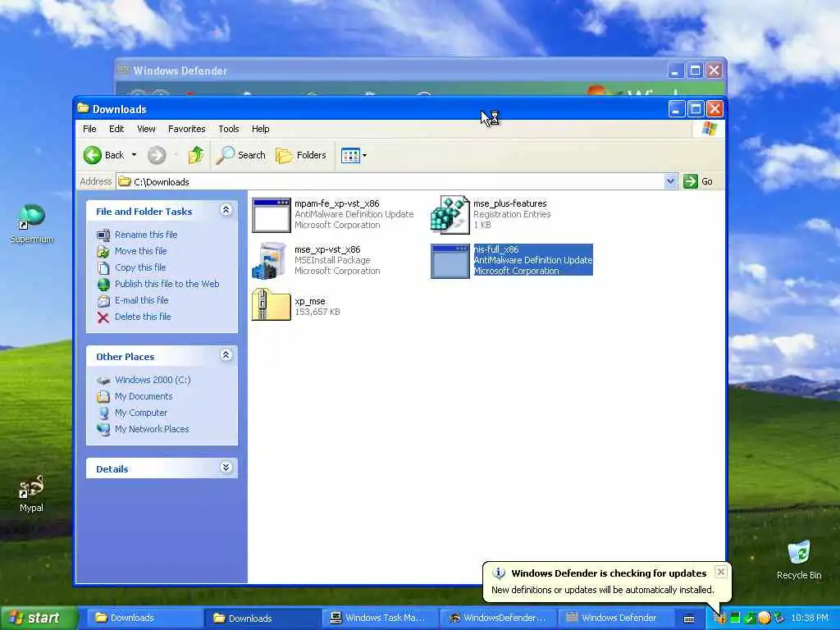The width and height of the screenshot is (840, 630).
Task: Click the xp_mse file name
Action: click(309, 301)
